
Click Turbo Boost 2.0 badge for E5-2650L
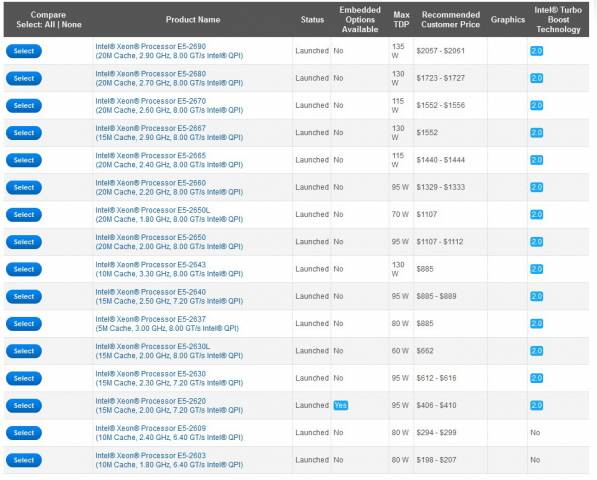tap(536, 215)
